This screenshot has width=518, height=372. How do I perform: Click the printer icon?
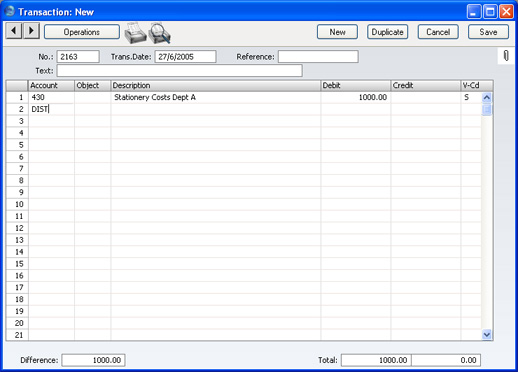point(135,33)
